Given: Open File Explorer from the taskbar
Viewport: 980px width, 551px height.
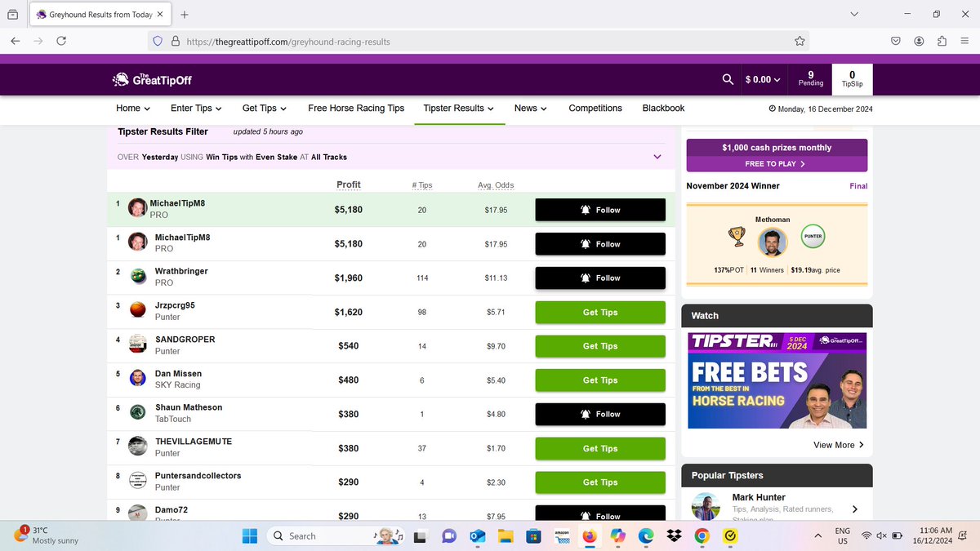Looking at the screenshot, I should (506, 535).
